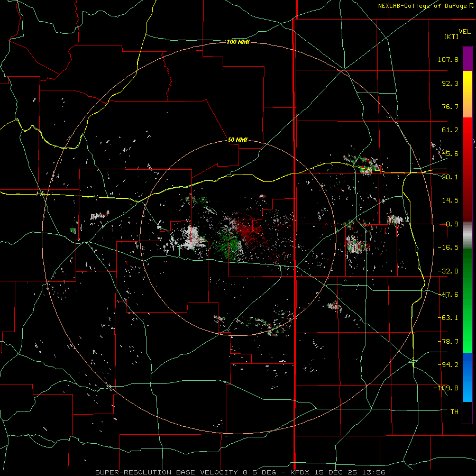Select the 92.3 legend value
Image resolution: width=476 pixels, height=476 pixels.
pos(450,83)
